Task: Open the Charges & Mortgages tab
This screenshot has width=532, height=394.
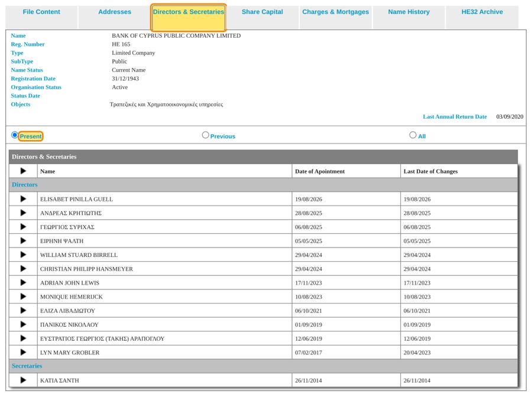Action: [336, 17]
